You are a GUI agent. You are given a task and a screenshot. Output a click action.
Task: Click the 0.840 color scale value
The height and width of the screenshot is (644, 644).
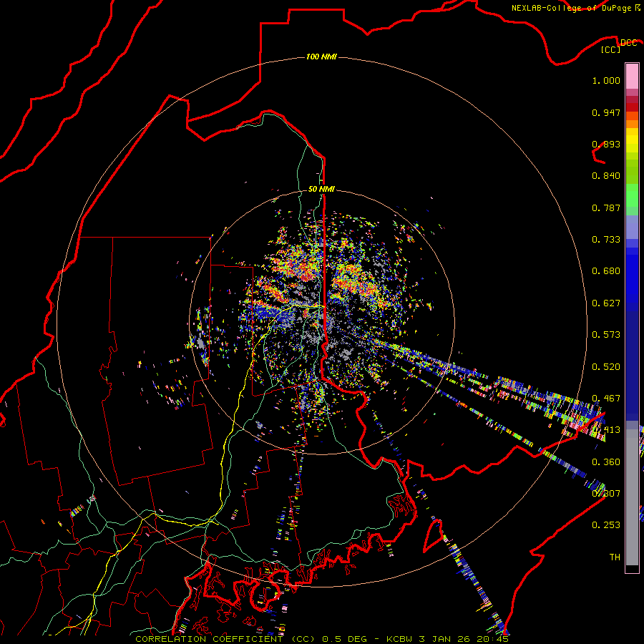606,176
